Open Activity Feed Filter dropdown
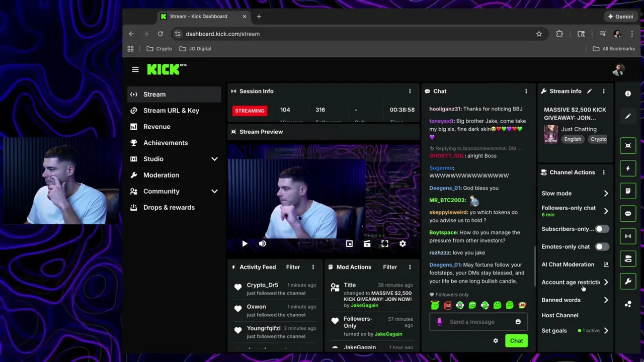This screenshot has width=644, height=362. (x=293, y=267)
